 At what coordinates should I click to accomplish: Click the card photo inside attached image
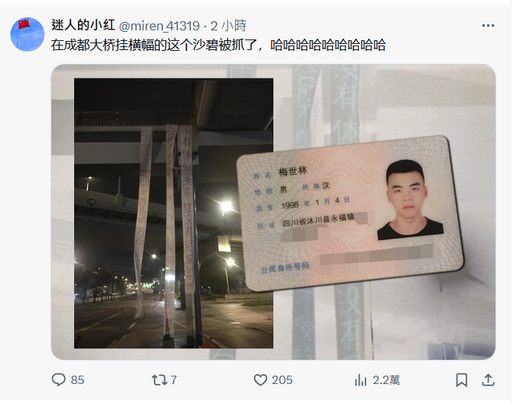click(x=350, y=212)
